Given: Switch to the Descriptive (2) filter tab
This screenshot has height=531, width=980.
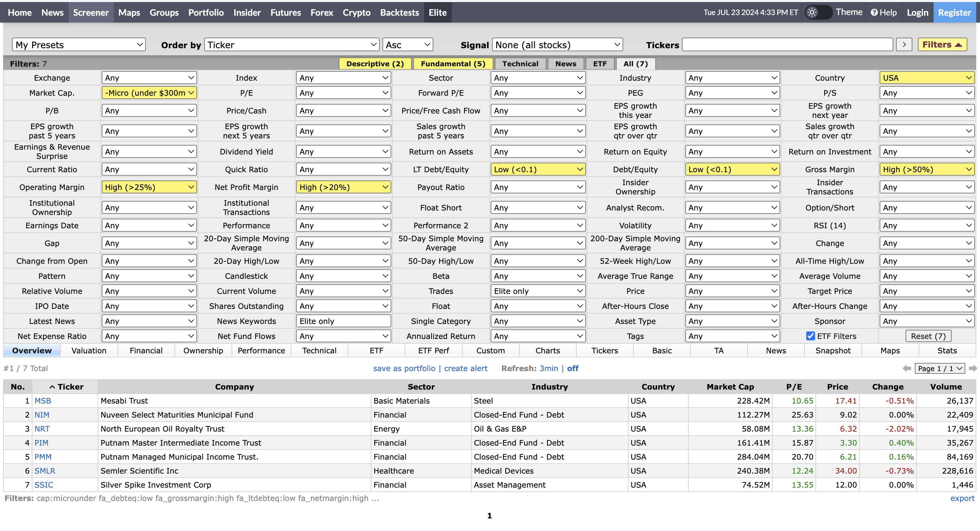Looking at the screenshot, I should (375, 64).
